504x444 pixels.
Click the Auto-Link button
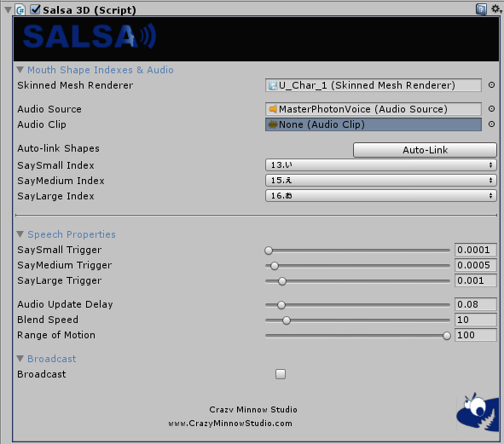pyautogui.click(x=425, y=150)
